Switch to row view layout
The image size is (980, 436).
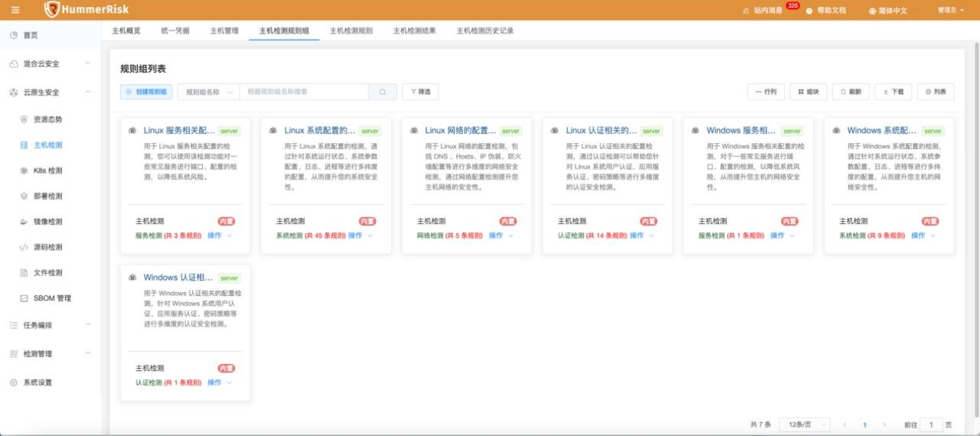click(766, 92)
